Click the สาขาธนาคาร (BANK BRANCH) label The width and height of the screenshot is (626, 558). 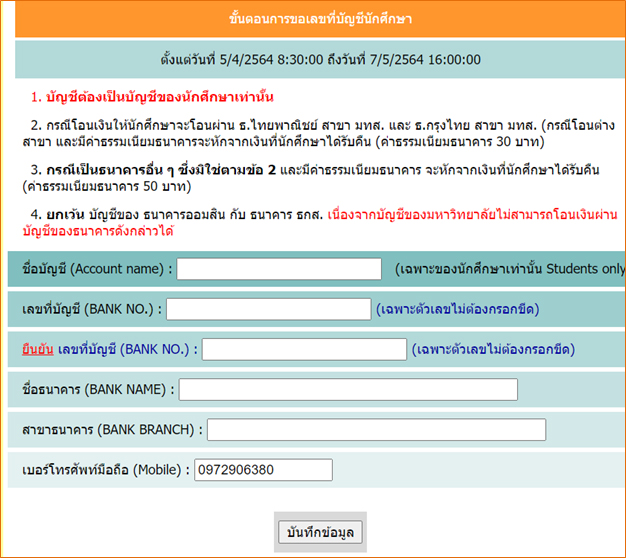(x=111, y=429)
